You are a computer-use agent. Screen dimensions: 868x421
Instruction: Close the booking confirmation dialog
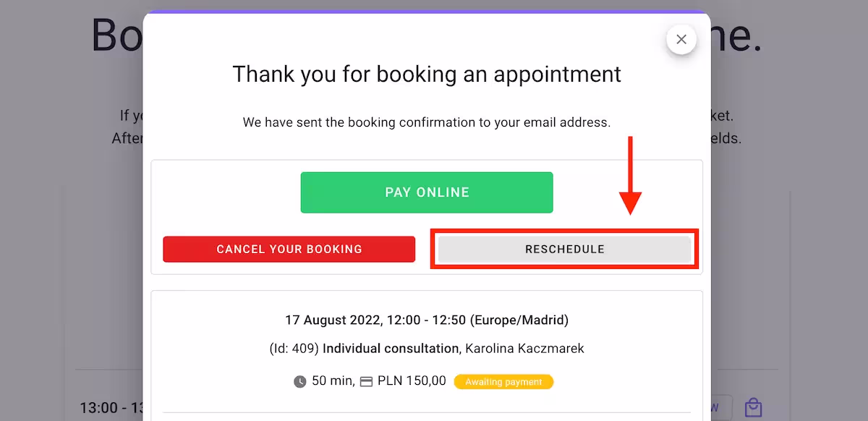(x=681, y=40)
